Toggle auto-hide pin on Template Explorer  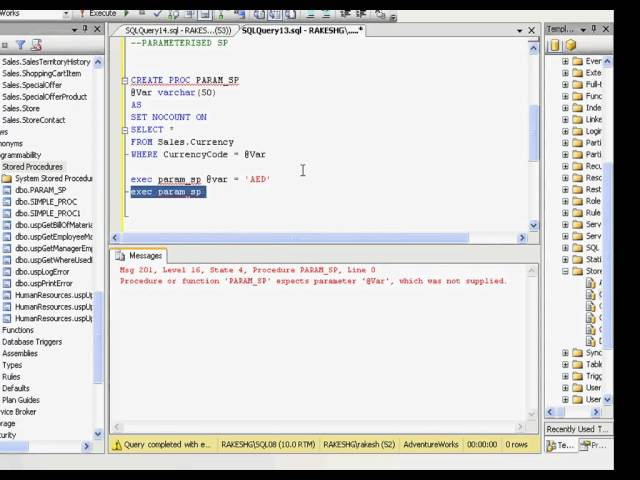(594, 29)
